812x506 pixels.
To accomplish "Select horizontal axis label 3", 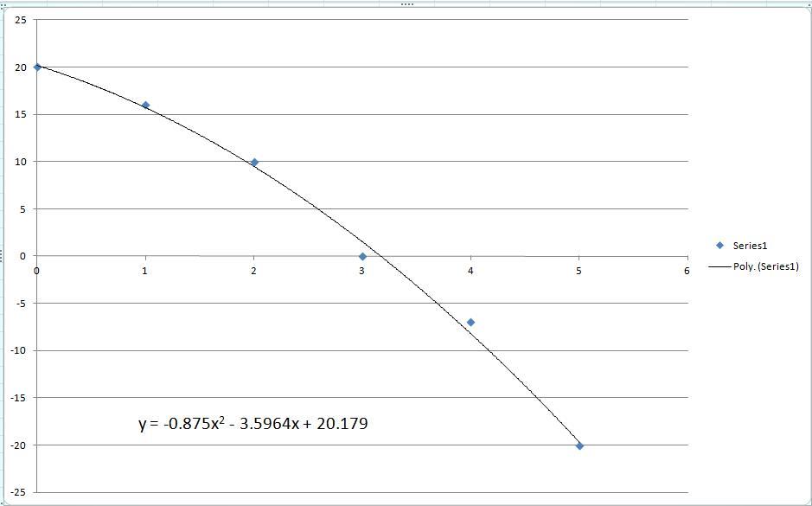I will 362,271.
